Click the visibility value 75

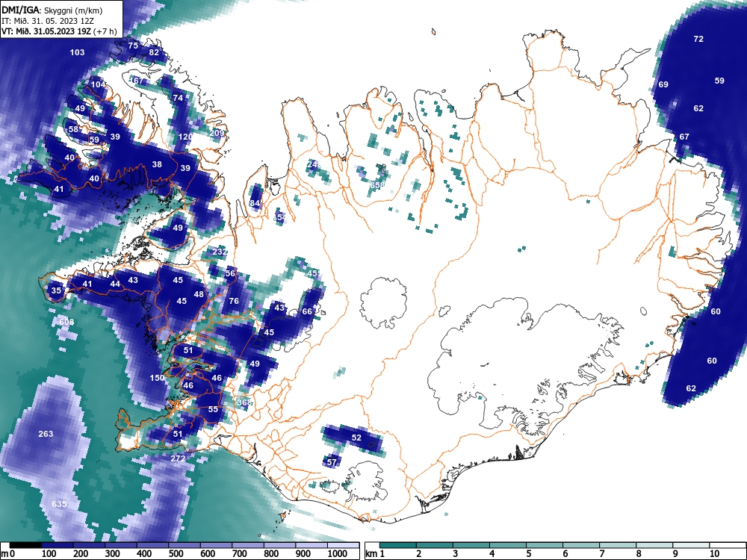(x=133, y=46)
